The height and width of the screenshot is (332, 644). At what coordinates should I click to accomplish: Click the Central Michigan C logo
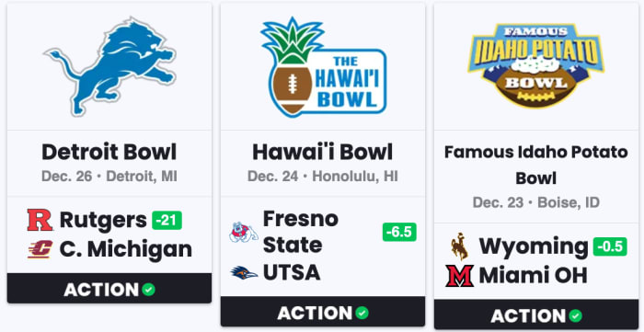pos(40,249)
